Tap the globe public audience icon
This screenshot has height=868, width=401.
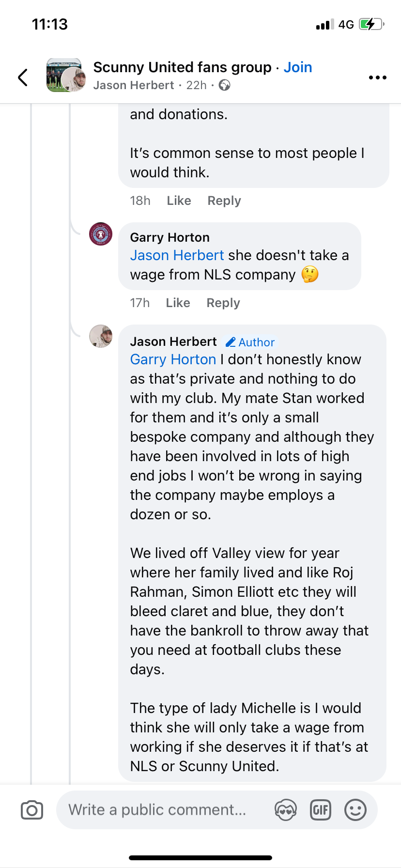(x=224, y=85)
